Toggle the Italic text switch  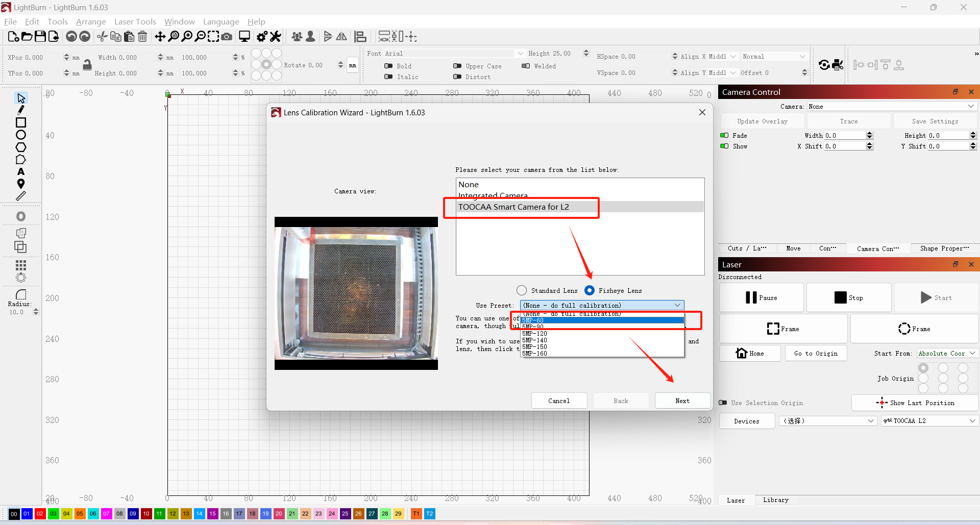click(x=388, y=77)
